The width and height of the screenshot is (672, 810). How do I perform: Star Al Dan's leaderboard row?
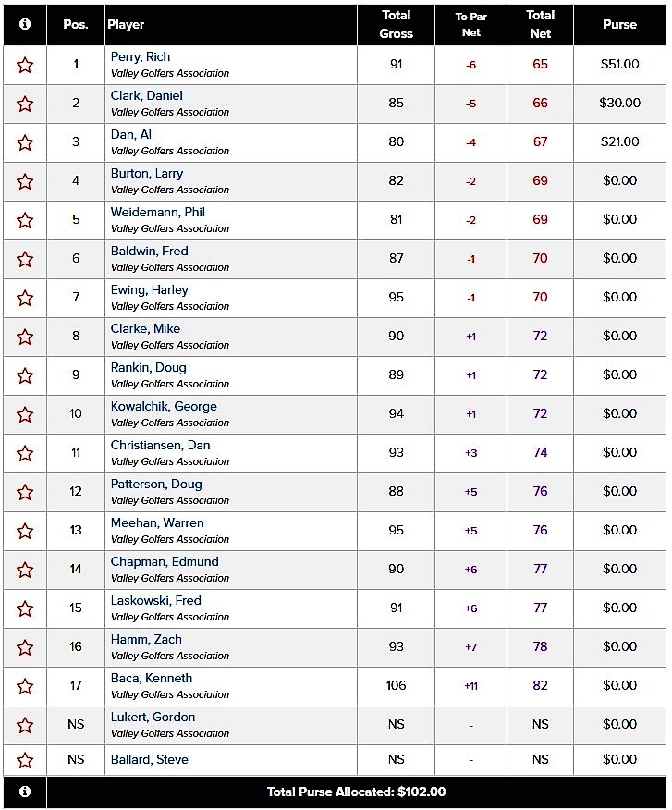coord(25,142)
